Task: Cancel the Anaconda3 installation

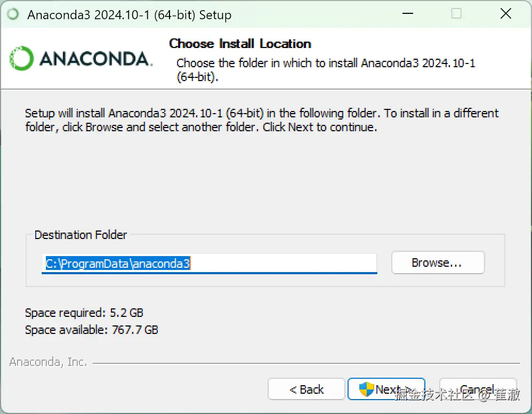Action: pyautogui.click(x=478, y=389)
